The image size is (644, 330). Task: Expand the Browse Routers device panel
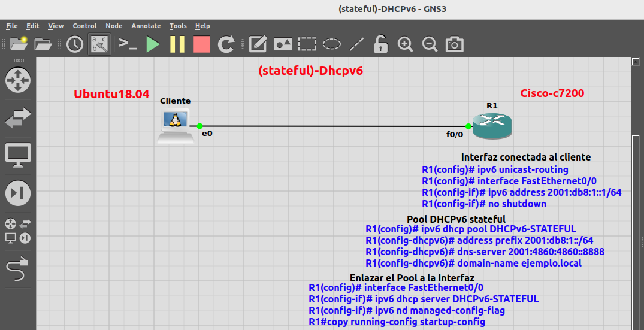(18, 80)
